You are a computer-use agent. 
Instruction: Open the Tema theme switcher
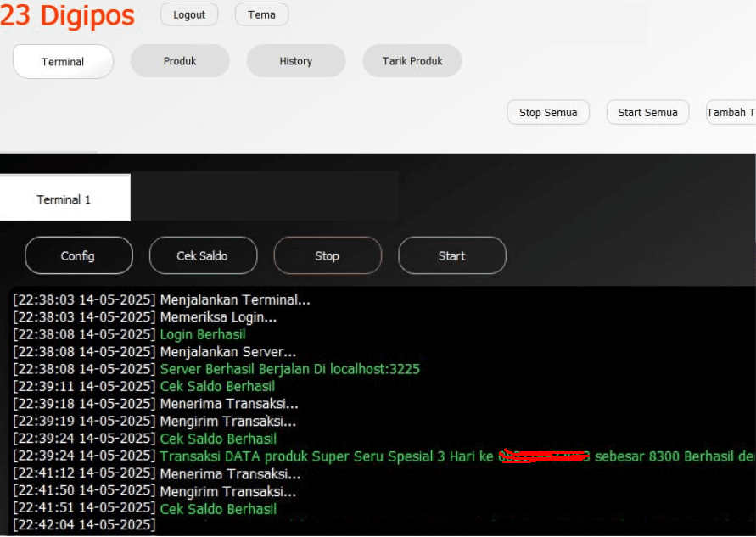[261, 14]
